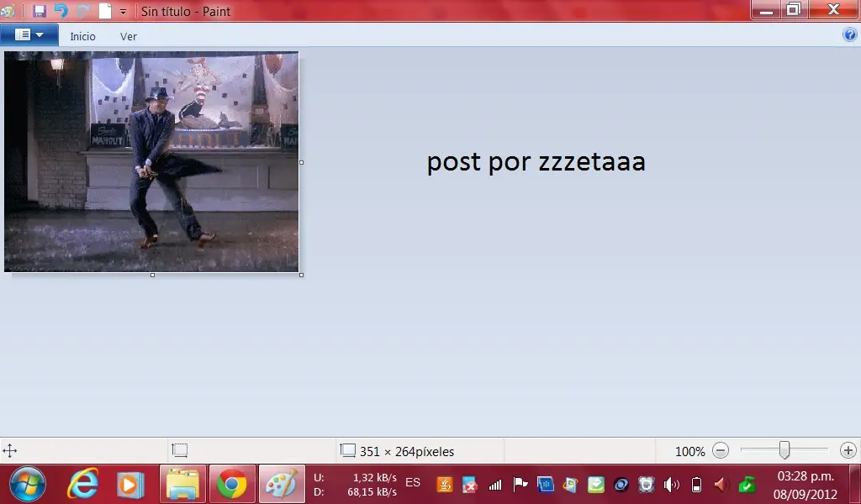Click the Save icon in the Quick Access Toolbar

40,11
